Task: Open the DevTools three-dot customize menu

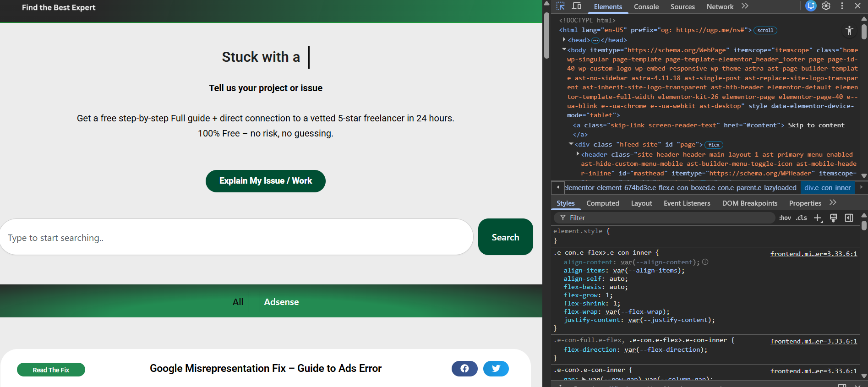Action: point(842,6)
